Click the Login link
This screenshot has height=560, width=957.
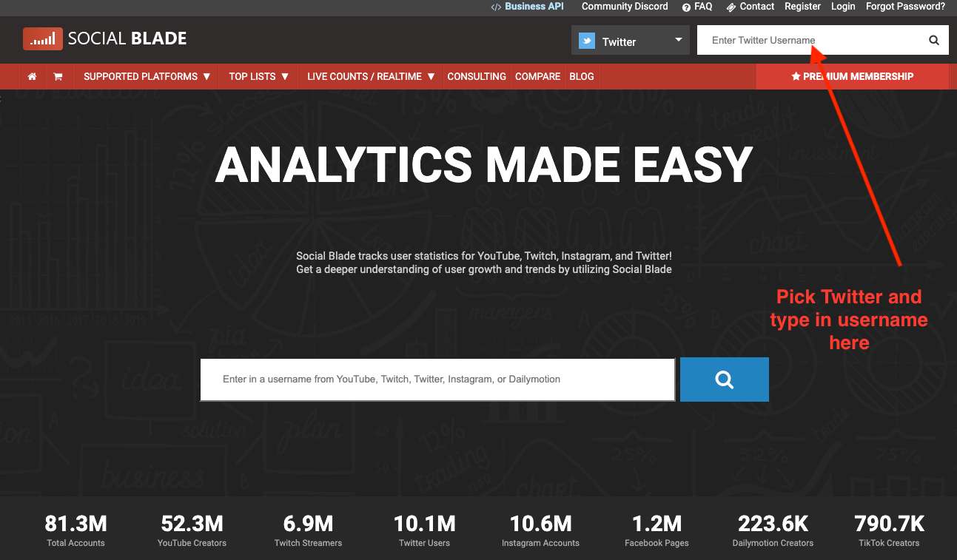click(x=843, y=6)
